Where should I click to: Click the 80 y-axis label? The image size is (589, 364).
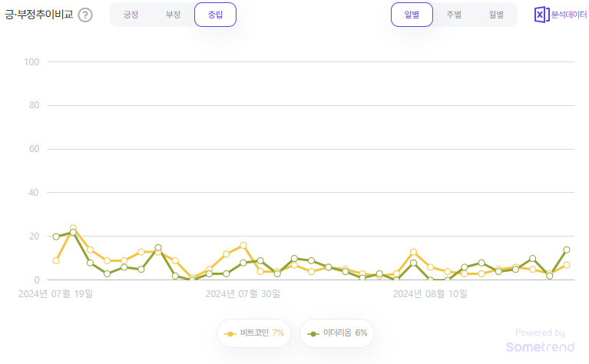click(35, 105)
